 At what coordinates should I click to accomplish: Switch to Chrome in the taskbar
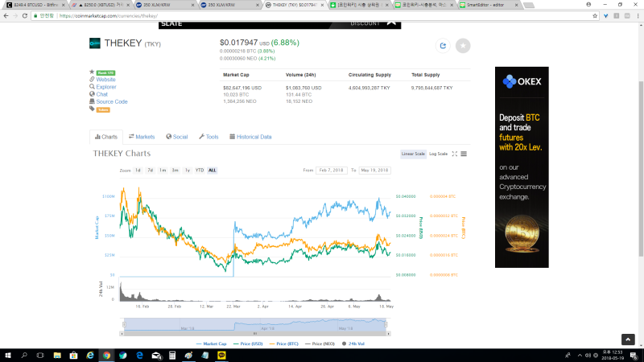pyautogui.click(x=106, y=356)
